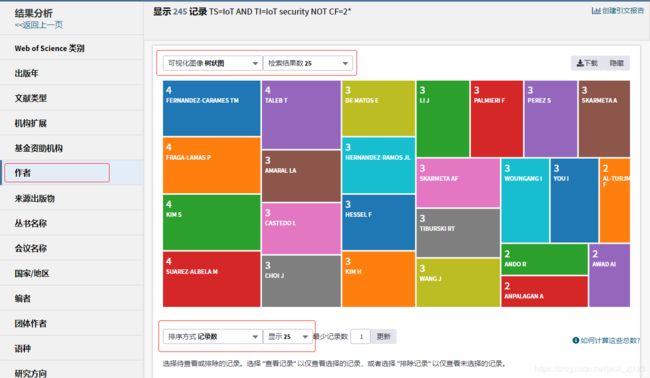The width and height of the screenshot is (650, 378).
Task: Select 丛书名称 in sidebar
Action: [x=72, y=223]
